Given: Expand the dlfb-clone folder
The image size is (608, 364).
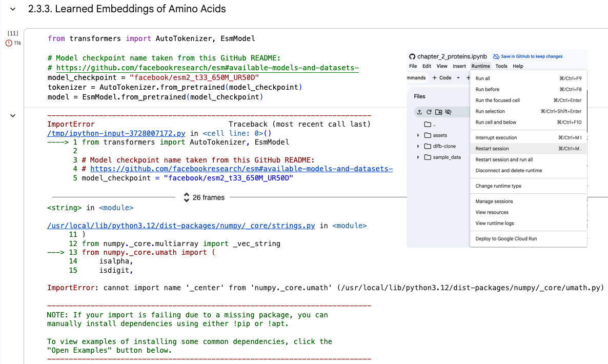Looking at the screenshot, I should pyautogui.click(x=418, y=147).
